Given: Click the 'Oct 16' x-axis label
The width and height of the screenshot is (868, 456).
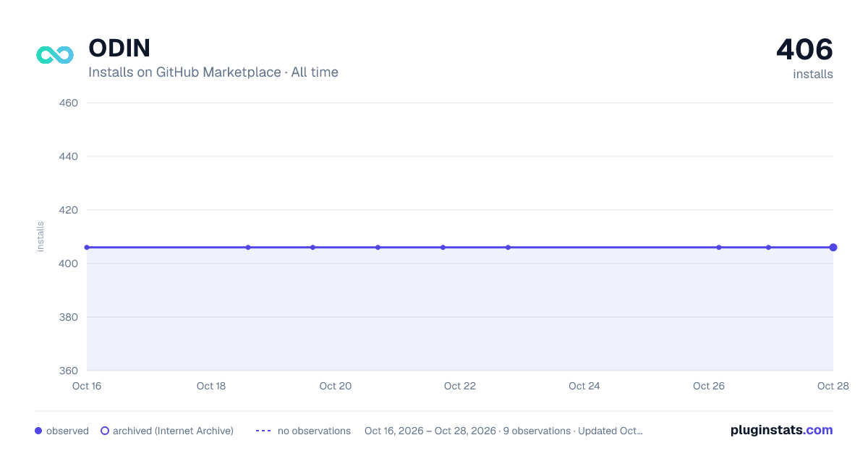Looking at the screenshot, I should click(x=87, y=386).
